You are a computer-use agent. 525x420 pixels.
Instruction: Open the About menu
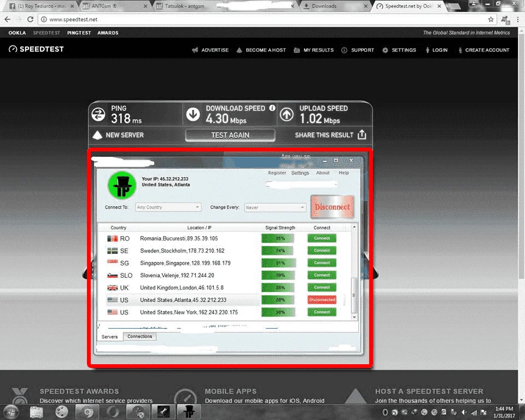click(323, 173)
